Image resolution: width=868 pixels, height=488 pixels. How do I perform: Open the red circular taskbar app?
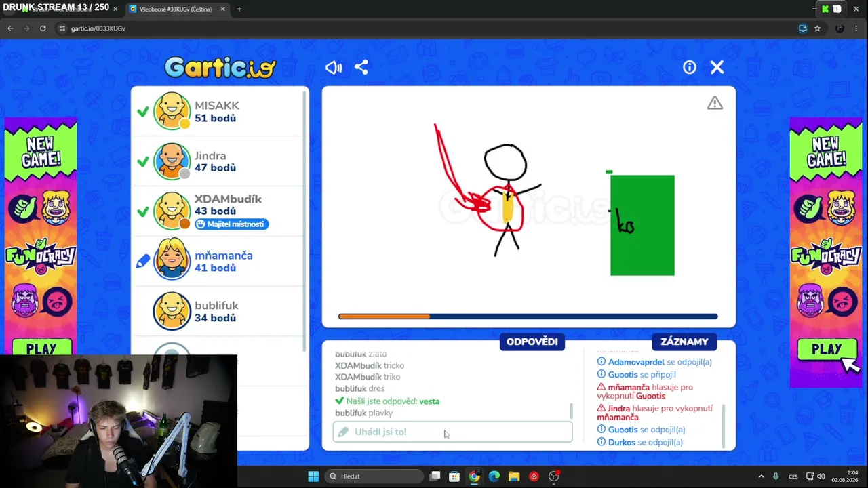coord(534,476)
